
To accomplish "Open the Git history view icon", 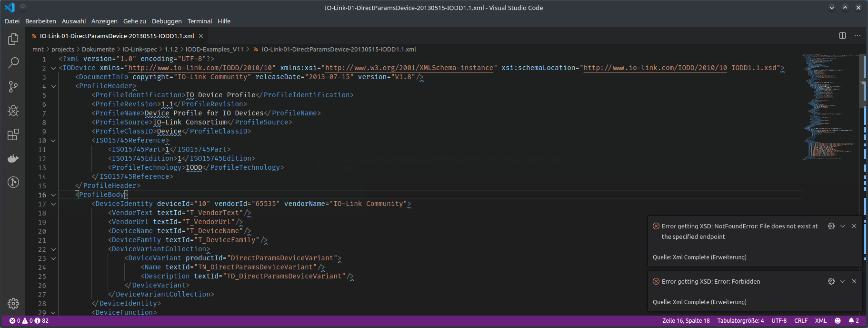I will click(x=13, y=182).
